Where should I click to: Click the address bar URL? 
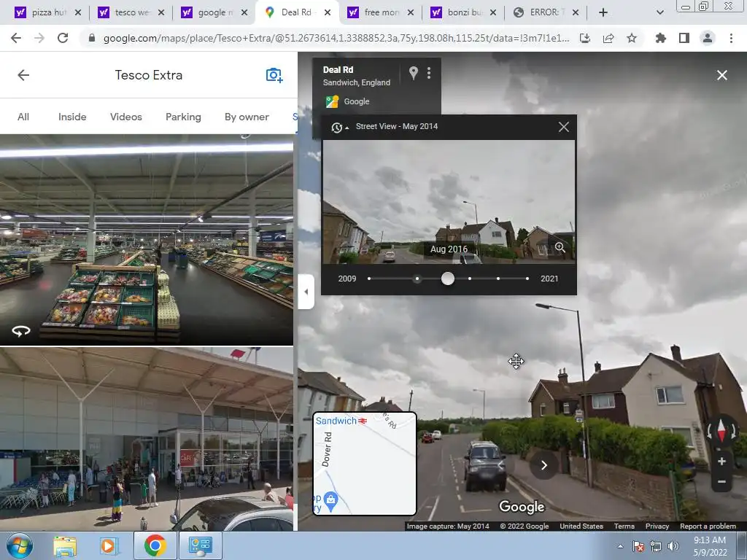click(x=336, y=38)
